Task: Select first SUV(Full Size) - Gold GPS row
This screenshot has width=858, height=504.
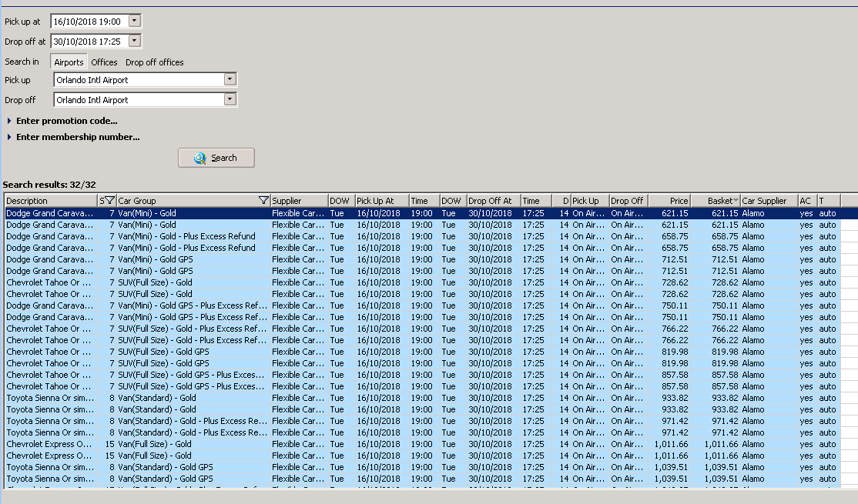Action: (422, 352)
